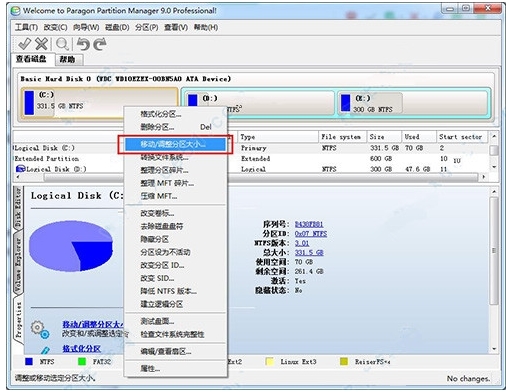
Task: Click the 序列号 serial number link
Action: coord(309,224)
